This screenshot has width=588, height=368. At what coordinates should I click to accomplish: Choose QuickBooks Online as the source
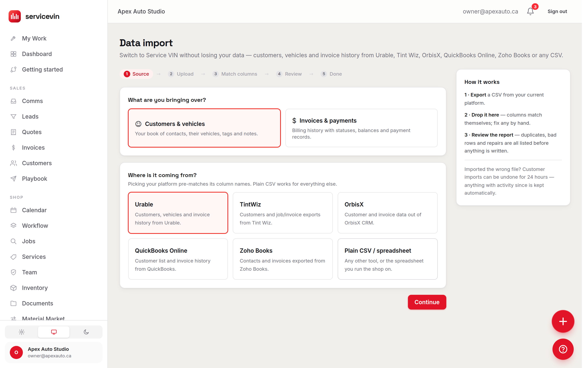coord(178,259)
